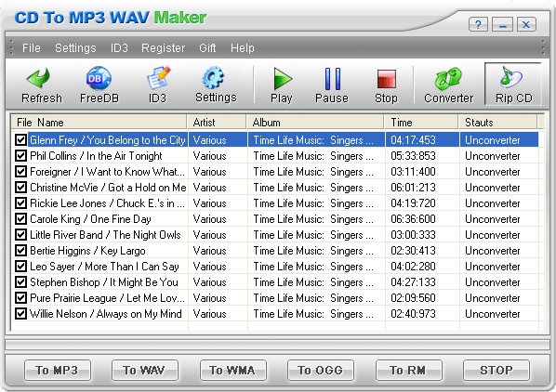The image size is (556, 392).
Task: Uncheck the Willie Nelson track checkbox
Action: 21,313
